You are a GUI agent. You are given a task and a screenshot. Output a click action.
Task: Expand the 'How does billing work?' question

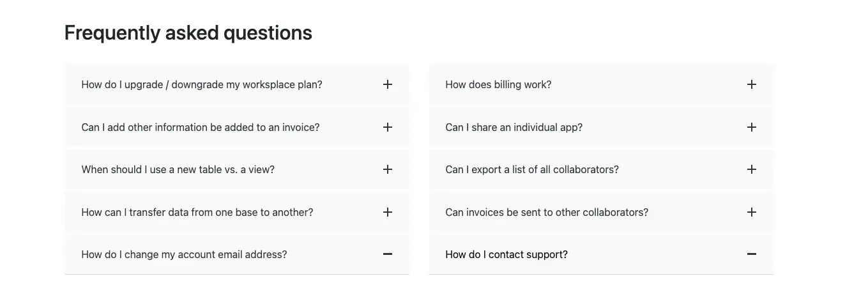498,84
